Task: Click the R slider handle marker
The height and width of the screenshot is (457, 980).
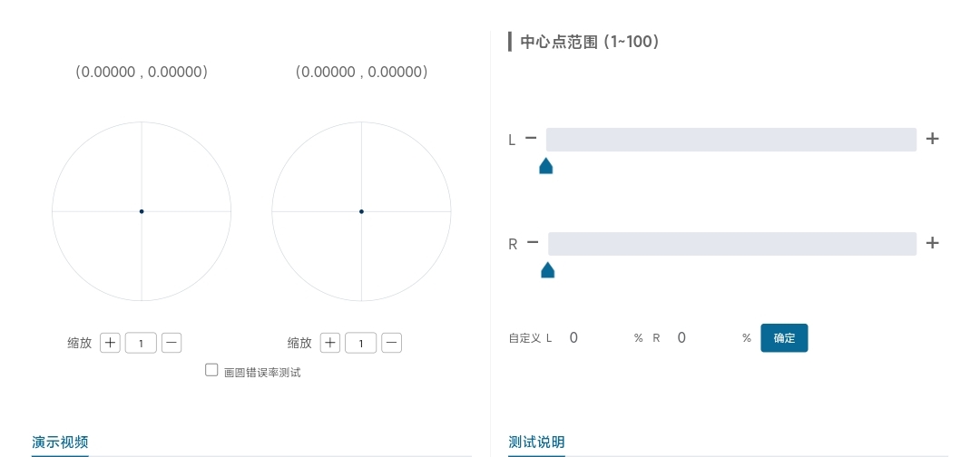Action: [547, 270]
